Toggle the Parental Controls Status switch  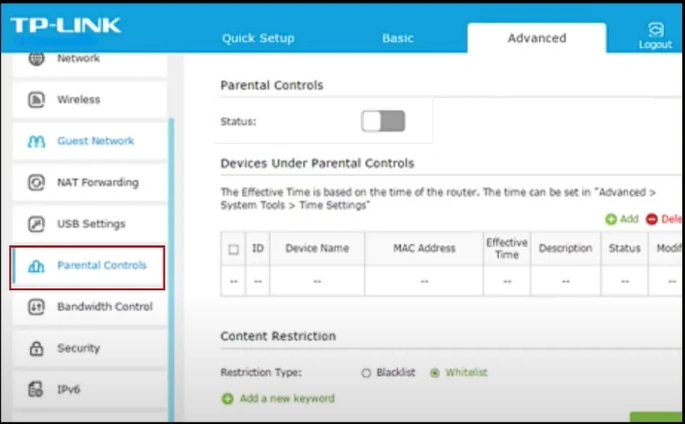383,121
